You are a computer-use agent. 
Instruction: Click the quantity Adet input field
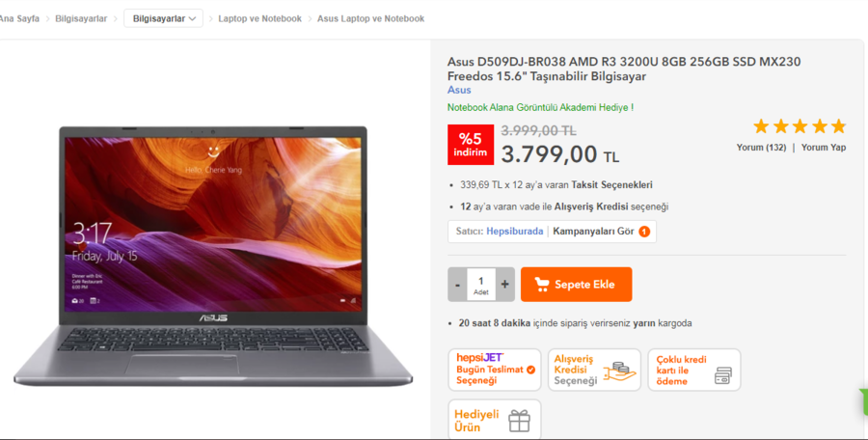(x=481, y=285)
